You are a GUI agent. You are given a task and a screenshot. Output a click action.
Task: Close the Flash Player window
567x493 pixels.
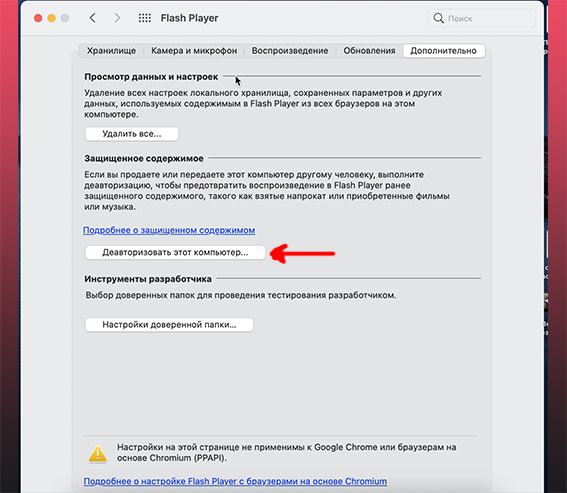[x=38, y=18]
